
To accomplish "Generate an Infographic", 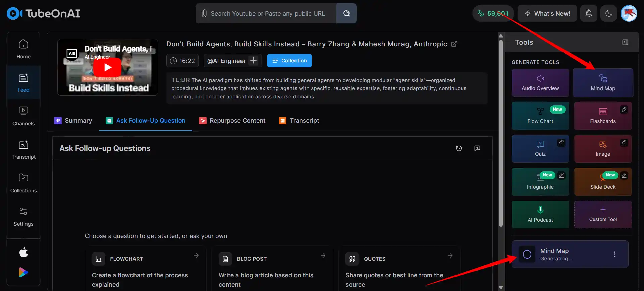I will pos(540,181).
